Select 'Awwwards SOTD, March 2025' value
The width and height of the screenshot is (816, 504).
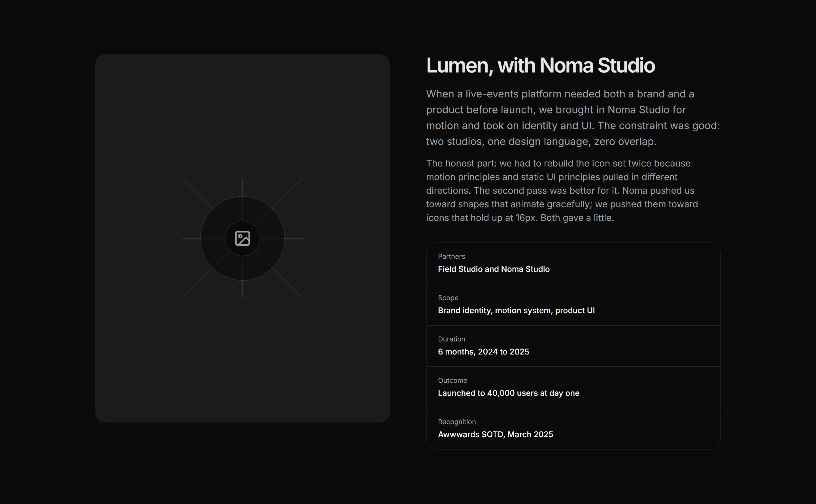click(495, 434)
